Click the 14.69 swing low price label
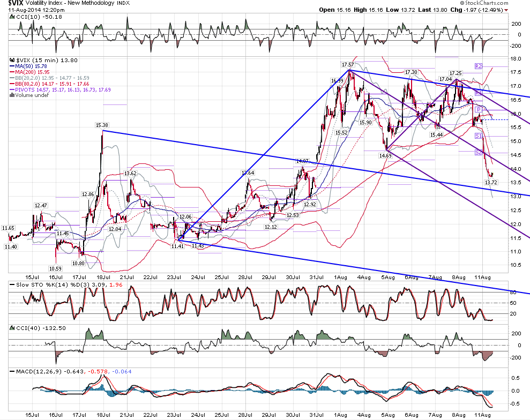 tap(385, 156)
